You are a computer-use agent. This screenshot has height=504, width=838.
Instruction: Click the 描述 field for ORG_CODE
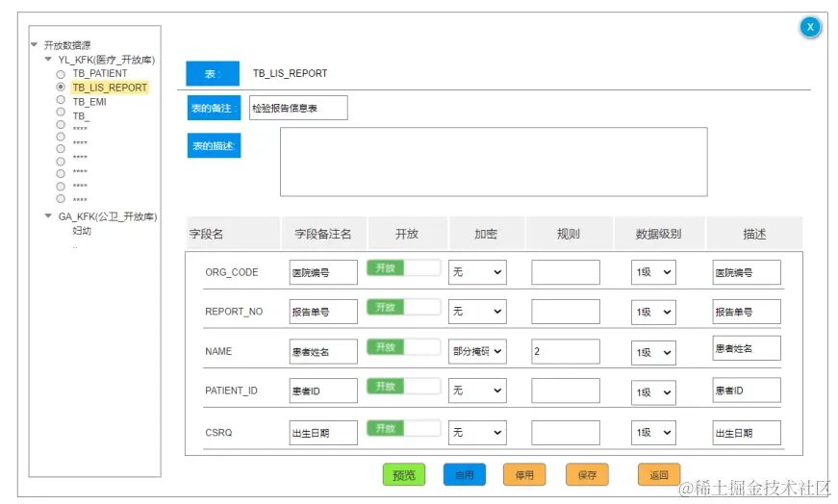coord(747,272)
